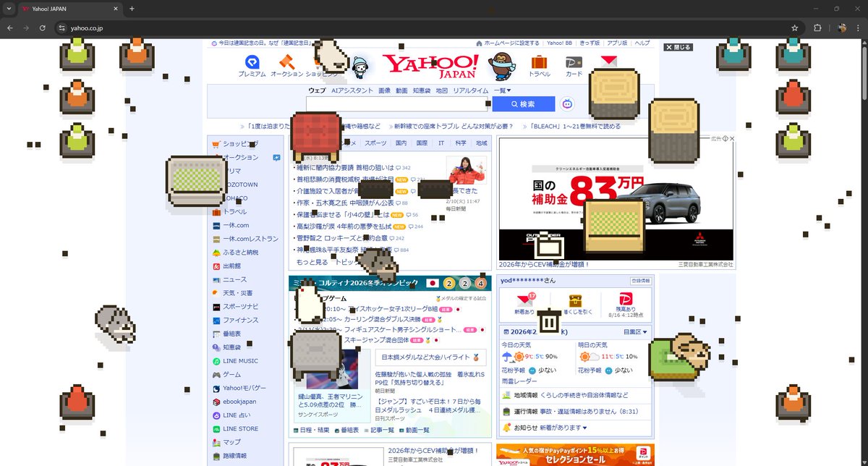Viewport: 868px width, 466px height.
Task: Click the AI assistant robot icon beside 検索
Action: point(567,104)
